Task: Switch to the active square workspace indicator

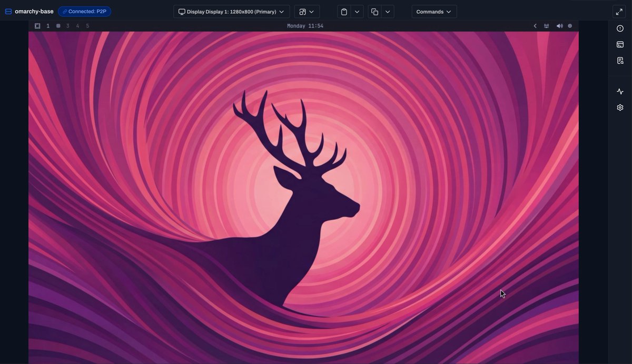Action: coord(58,26)
